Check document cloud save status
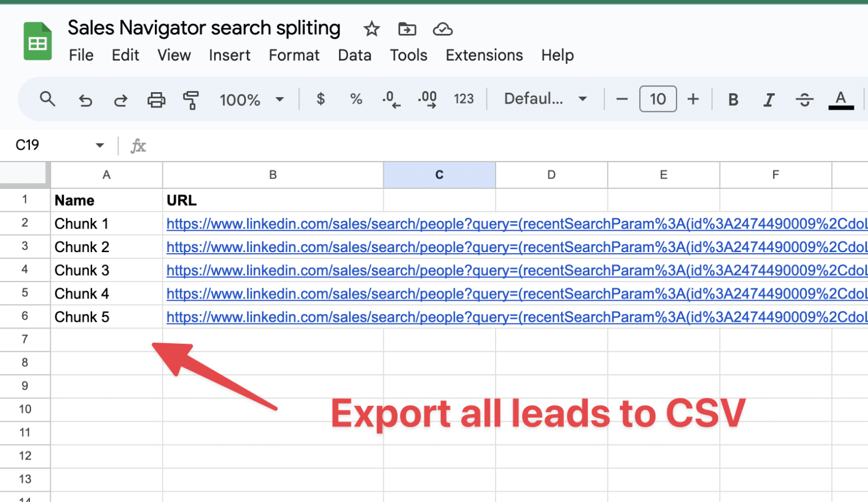This screenshot has height=502, width=868. click(x=442, y=29)
